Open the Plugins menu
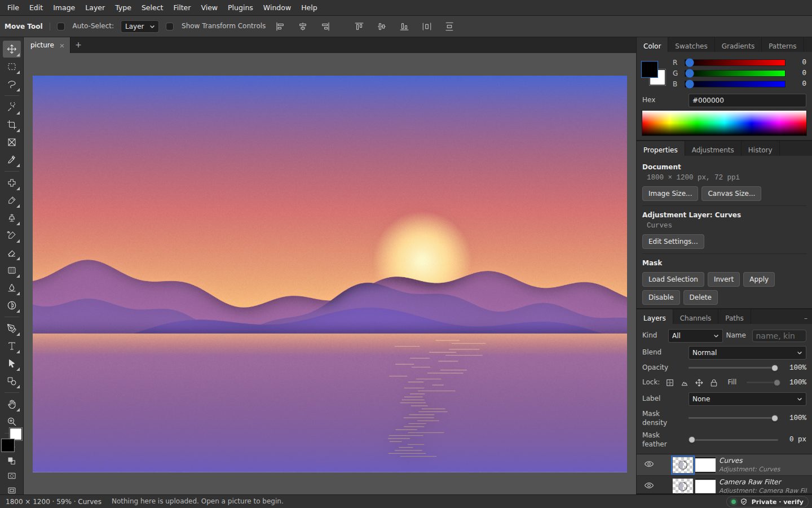This screenshot has width=812, height=508. pos(240,7)
